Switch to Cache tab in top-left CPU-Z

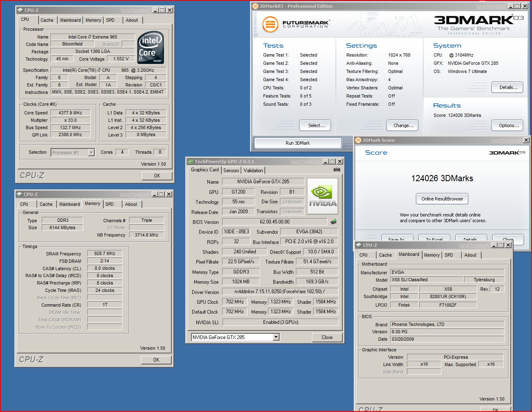point(47,20)
